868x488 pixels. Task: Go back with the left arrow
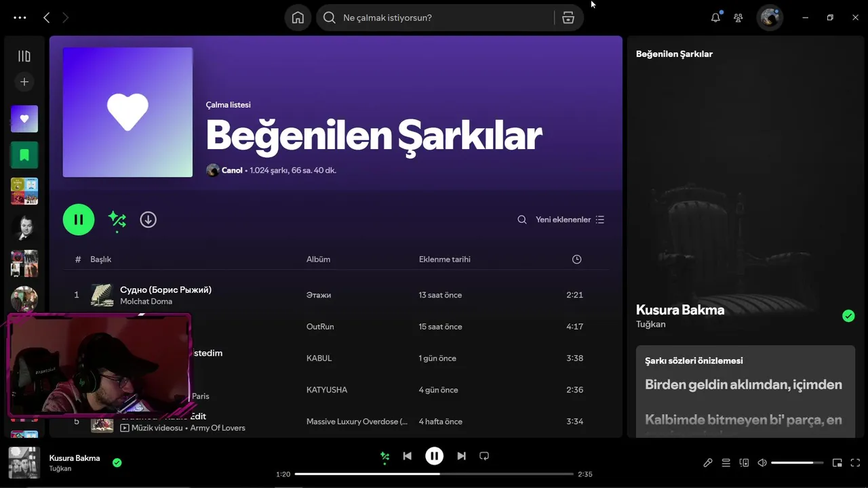[46, 18]
